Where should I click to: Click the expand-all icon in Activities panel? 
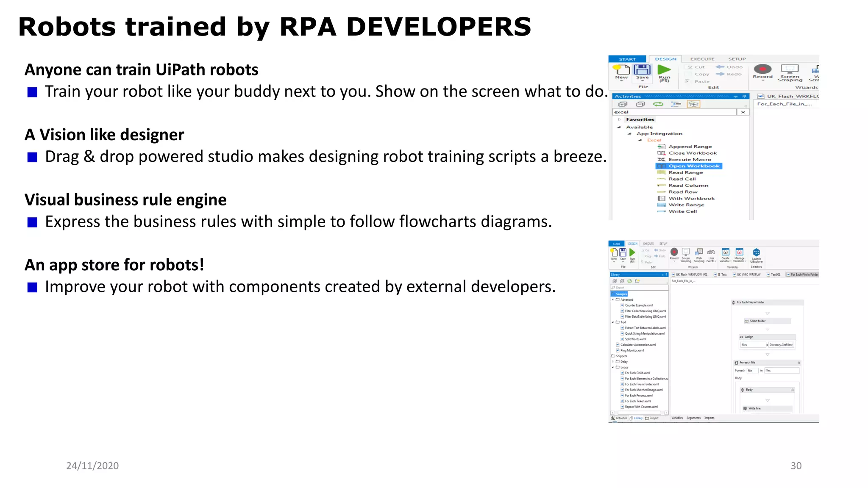[x=623, y=104]
